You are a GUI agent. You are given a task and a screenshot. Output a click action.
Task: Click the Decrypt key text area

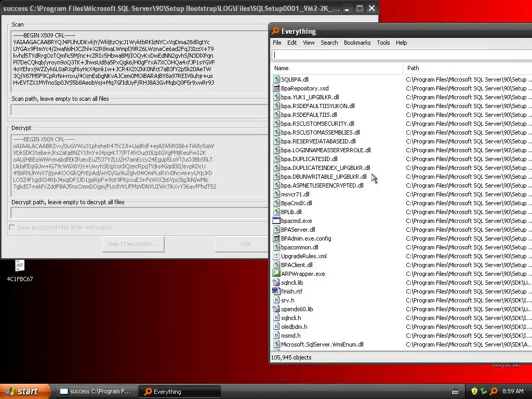(x=140, y=165)
